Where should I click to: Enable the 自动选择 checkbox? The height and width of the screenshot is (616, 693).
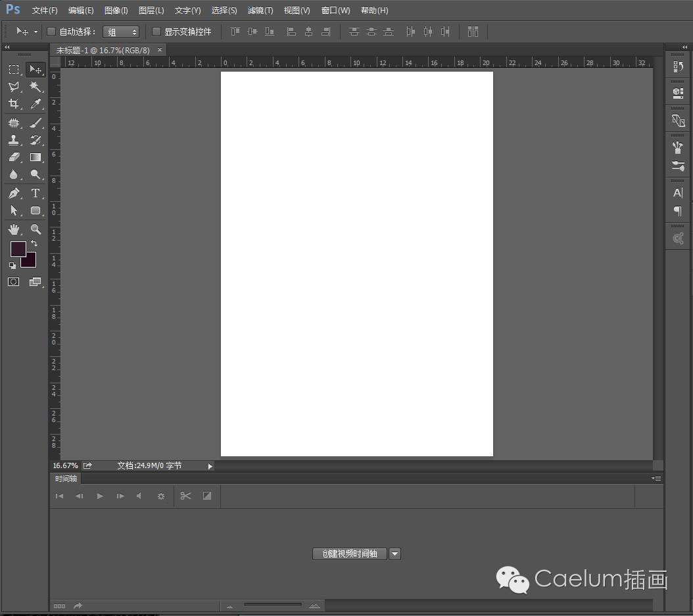click(51, 32)
